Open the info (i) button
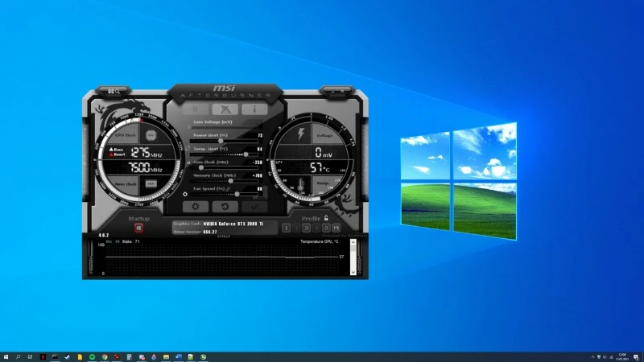 pyautogui.click(x=254, y=109)
